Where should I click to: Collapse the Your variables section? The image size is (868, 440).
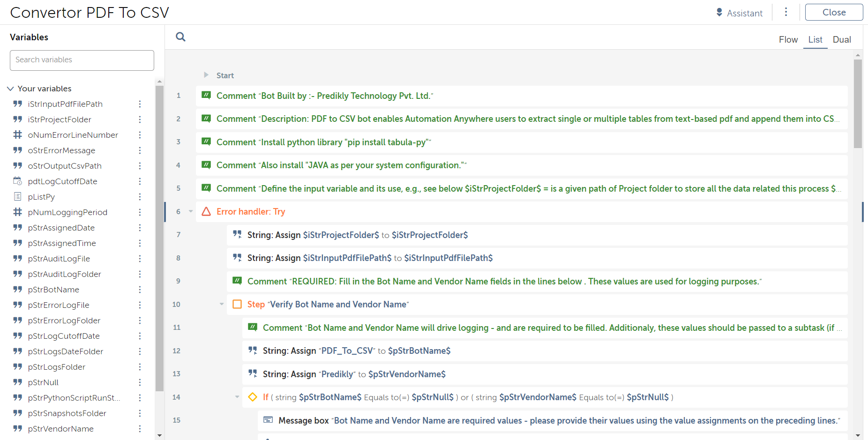(x=10, y=89)
